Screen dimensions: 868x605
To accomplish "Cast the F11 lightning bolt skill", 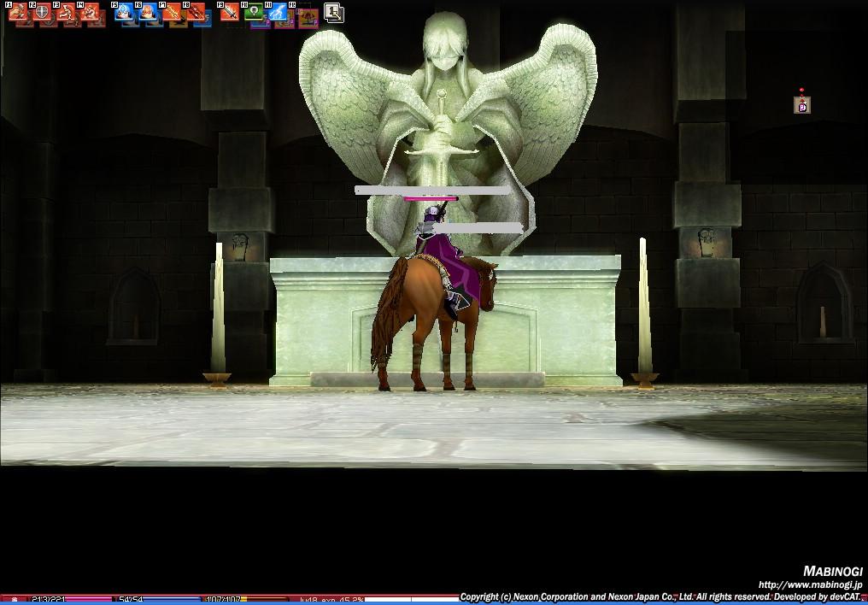I will coord(278,11).
